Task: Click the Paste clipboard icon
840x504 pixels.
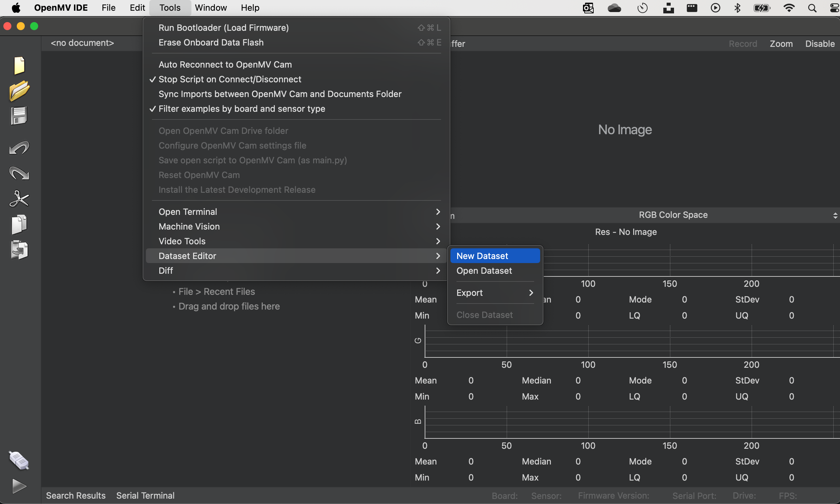Action: pos(19,250)
